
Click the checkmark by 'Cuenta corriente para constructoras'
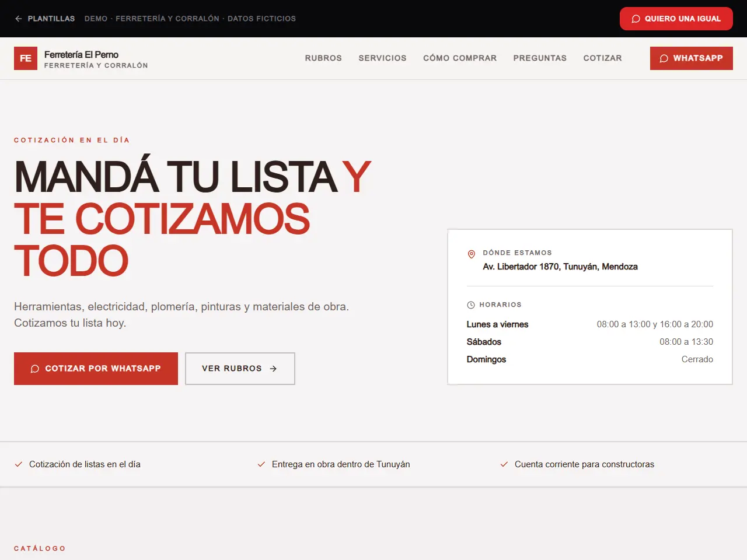point(504,464)
